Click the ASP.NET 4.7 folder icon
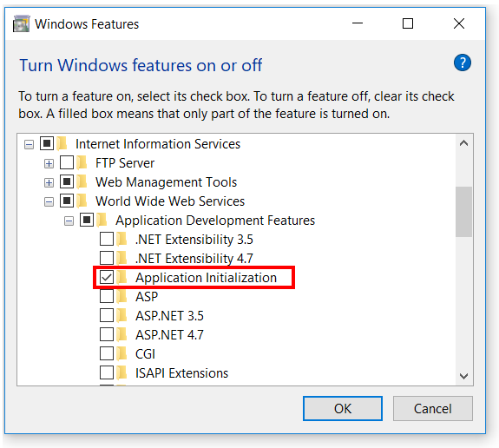Image resolution: width=499 pixels, height=448 pixels. point(121,334)
